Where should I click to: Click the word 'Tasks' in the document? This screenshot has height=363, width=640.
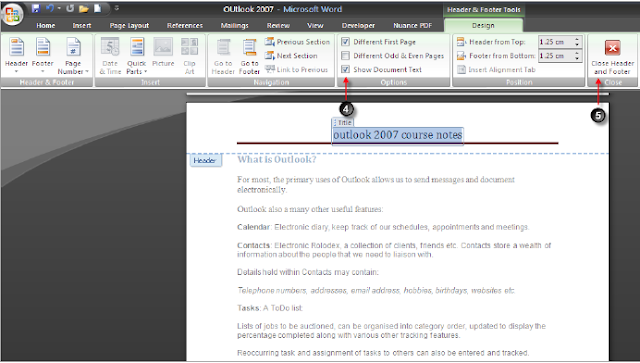[x=248, y=308]
